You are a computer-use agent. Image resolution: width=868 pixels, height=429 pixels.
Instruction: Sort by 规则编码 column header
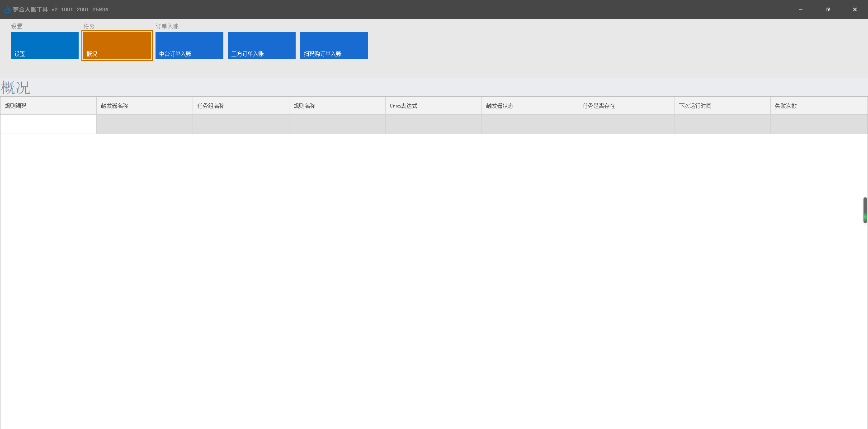point(48,106)
